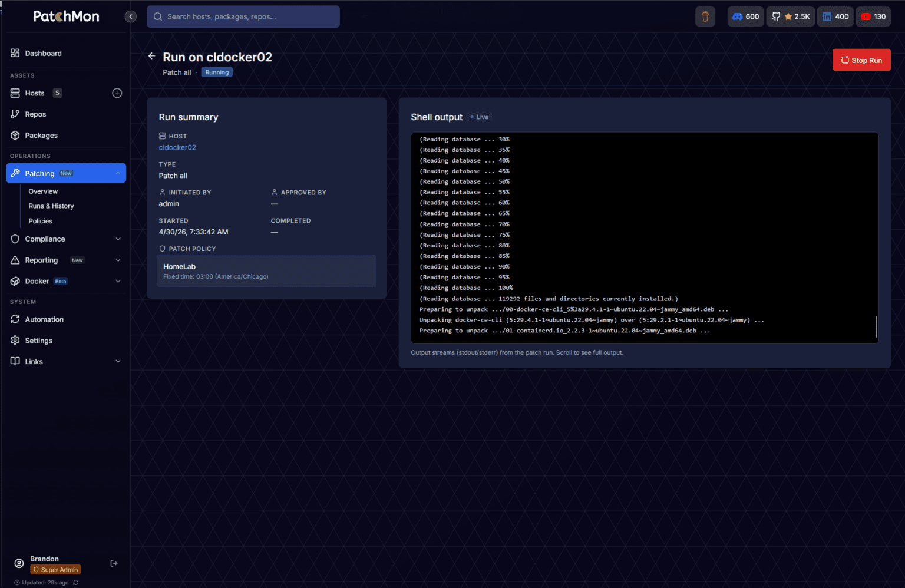
Task: Open Runs & History
Action: point(51,206)
